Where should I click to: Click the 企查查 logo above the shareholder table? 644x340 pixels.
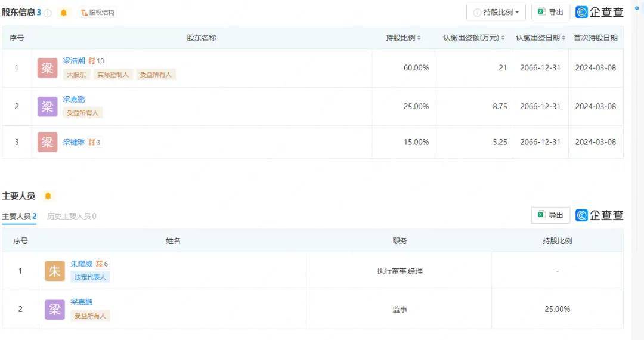[x=599, y=13]
